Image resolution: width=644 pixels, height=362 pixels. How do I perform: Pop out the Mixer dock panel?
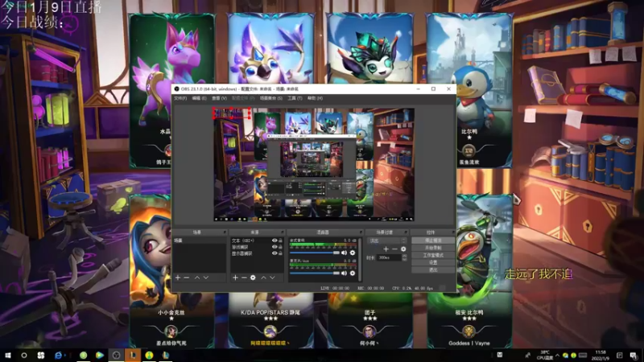coord(361,232)
